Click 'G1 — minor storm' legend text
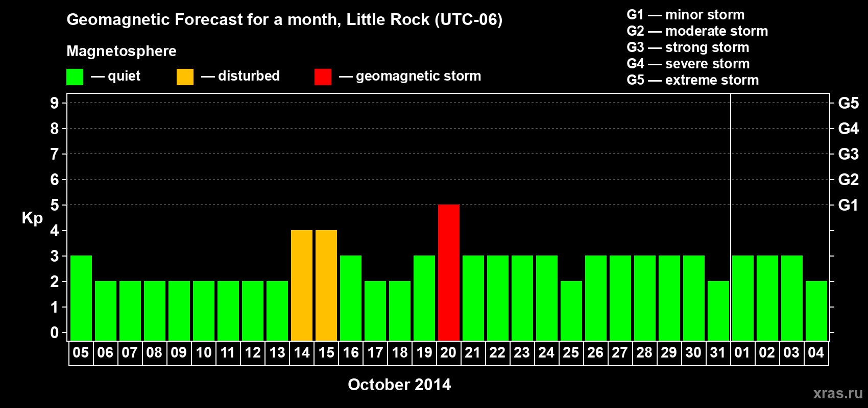The image size is (868, 408). 686,15
